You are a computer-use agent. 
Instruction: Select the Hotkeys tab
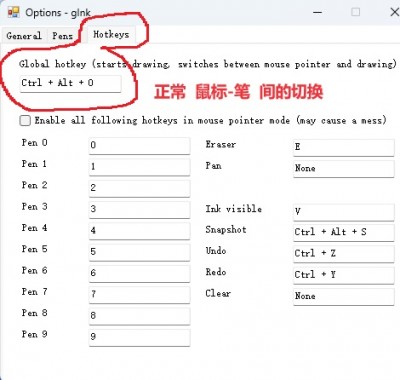pos(111,34)
